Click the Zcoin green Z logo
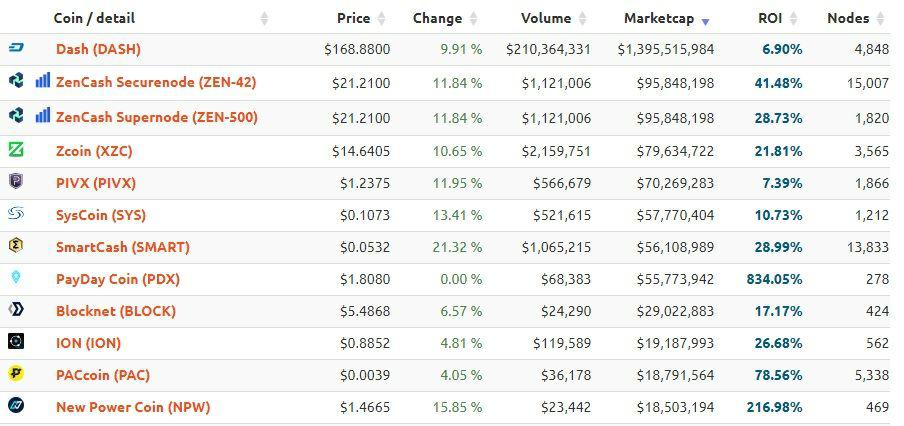 point(16,150)
